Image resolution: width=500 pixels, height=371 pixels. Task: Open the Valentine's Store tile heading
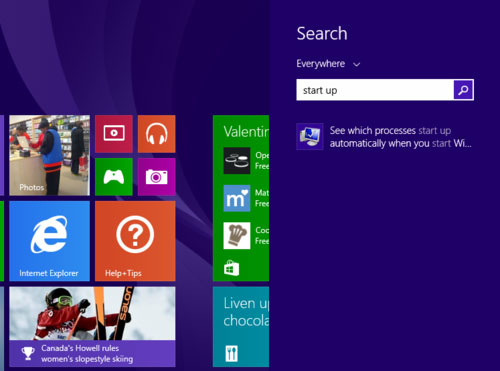coord(246,132)
